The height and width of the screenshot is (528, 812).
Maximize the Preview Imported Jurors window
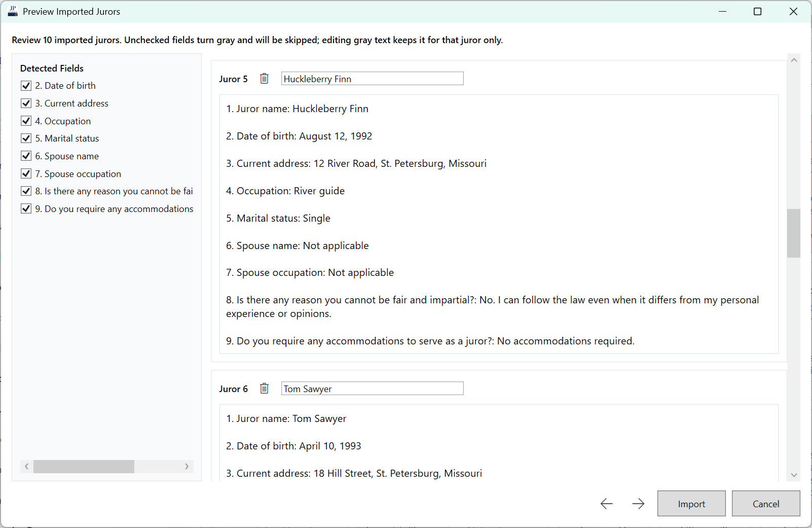pyautogui.click(x=757, y=11)
